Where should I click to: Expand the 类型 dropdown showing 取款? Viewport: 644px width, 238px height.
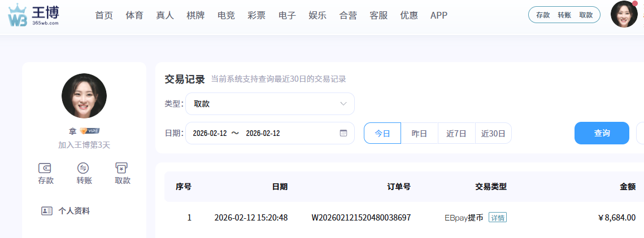pos(270,104)
